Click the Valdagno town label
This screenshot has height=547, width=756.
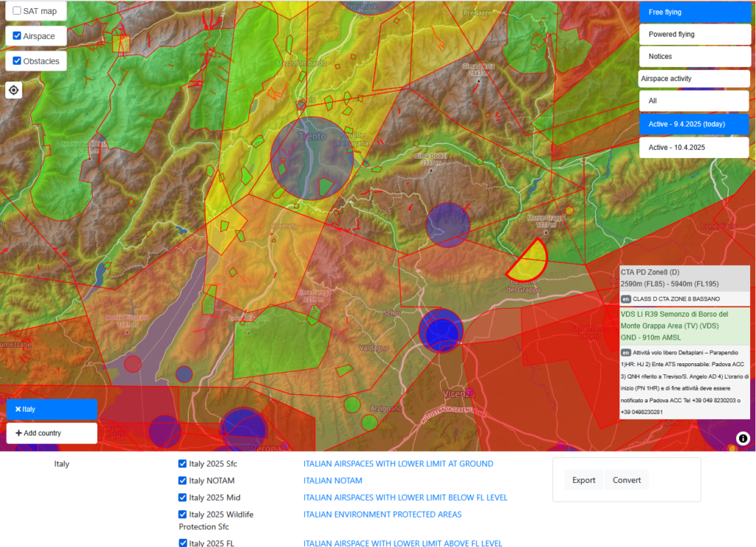(374, 348)
